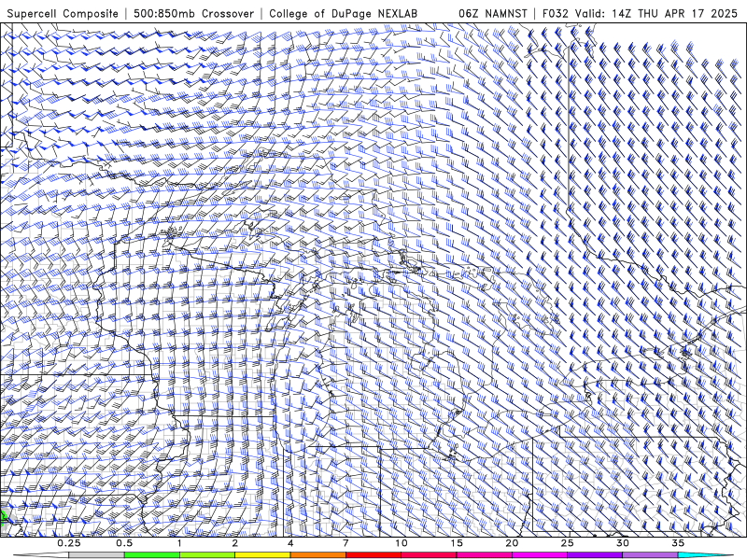Select the red 7–10 color bar segment
The width and height of the screenshot is (747, 560).
pos(373,555)
